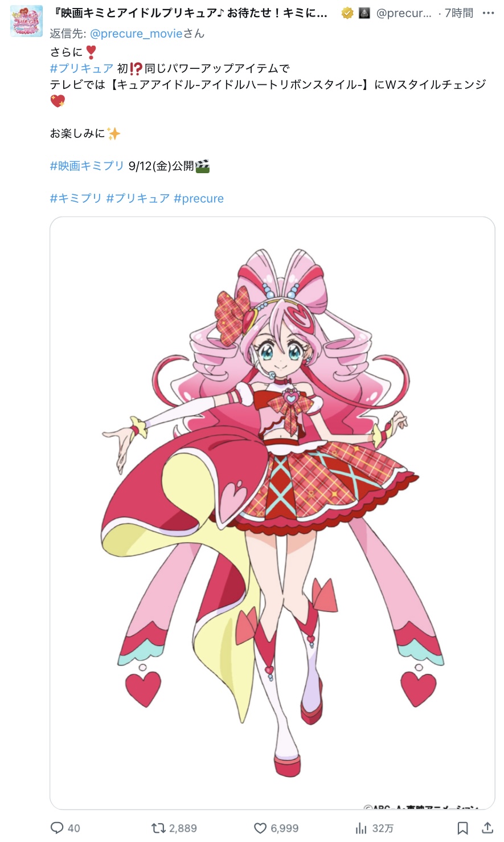This screenshot has height=842, width=504.
Task: Bookmark this post with the bookmark icon
Action: click(463, 828)
